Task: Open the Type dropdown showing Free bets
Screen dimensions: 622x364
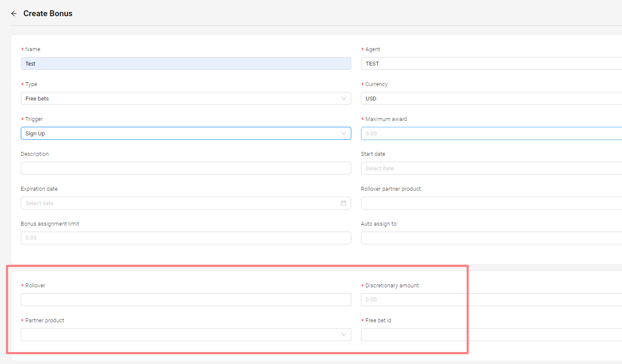Action: pyautogui.click(x=186, y=98)
